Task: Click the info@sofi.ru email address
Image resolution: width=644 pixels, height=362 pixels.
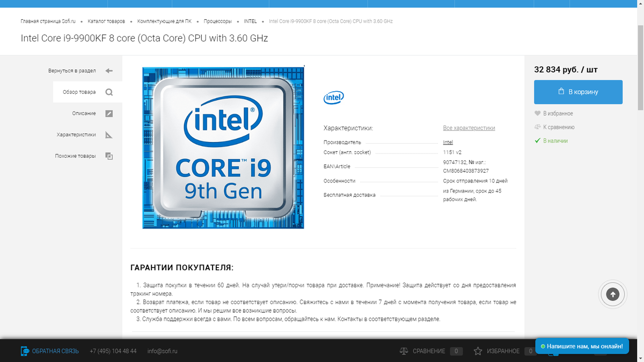Action: (162, 351)
